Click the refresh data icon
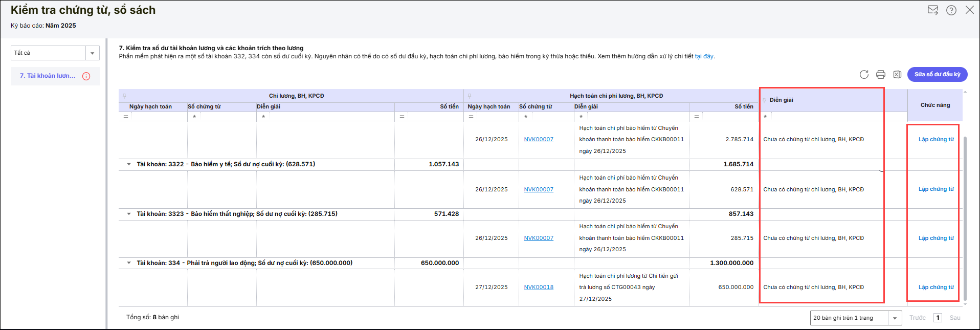This screenshot has height=330, width=980. [864, 75]
